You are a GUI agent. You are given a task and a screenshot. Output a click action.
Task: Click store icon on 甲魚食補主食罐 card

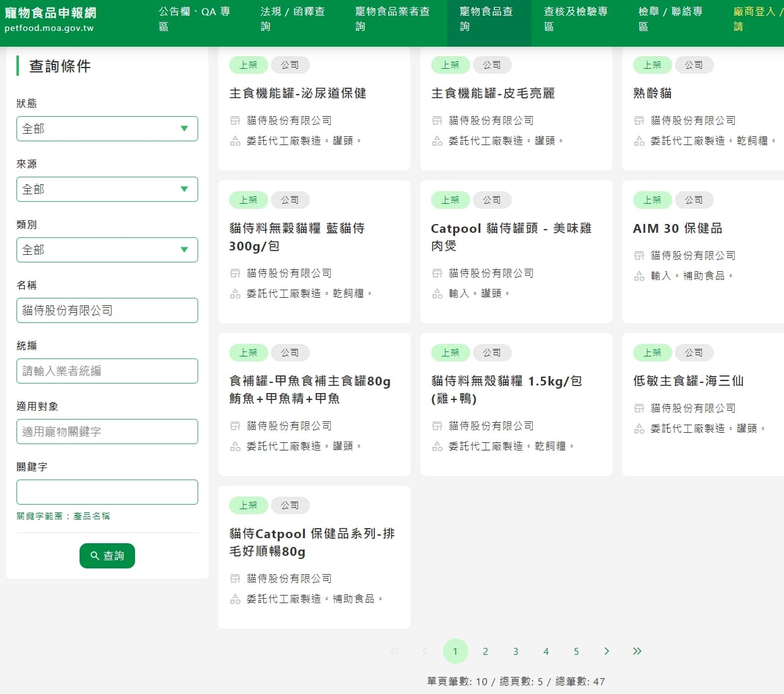click(235, 426)
